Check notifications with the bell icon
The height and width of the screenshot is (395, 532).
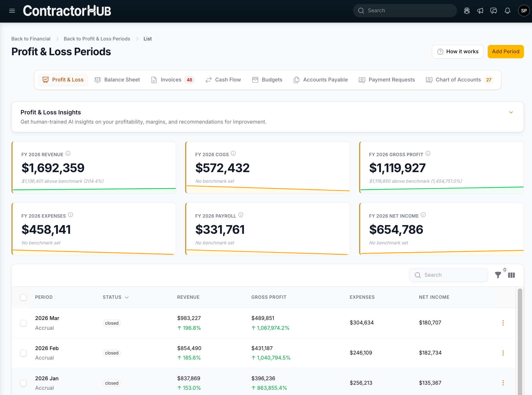507,10
